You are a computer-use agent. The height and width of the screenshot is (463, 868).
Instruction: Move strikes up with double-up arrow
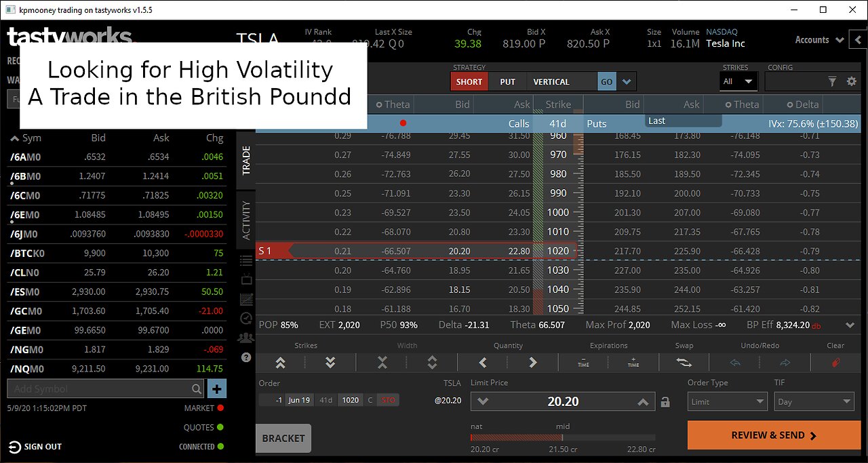(x=280, y=363)
